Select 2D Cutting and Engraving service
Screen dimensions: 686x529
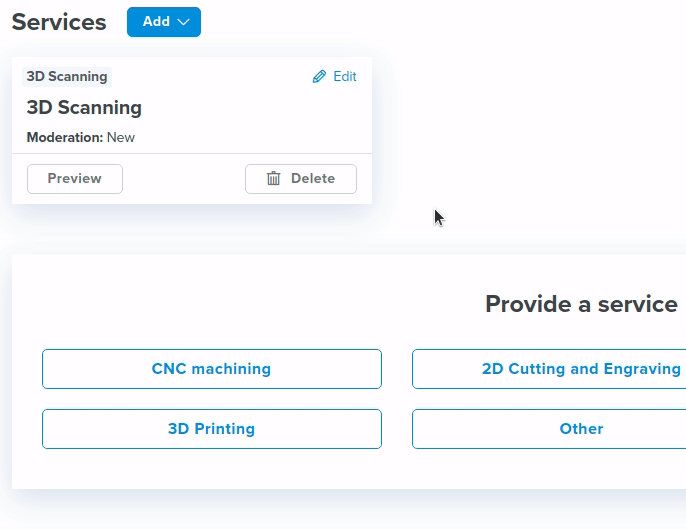(549, 369)
